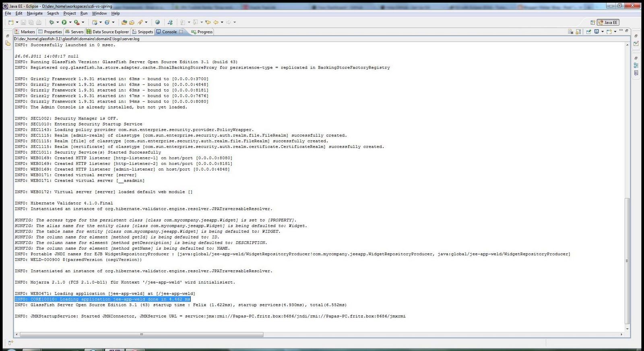Click the Previous Annotation icon

[x=195, y=23]
